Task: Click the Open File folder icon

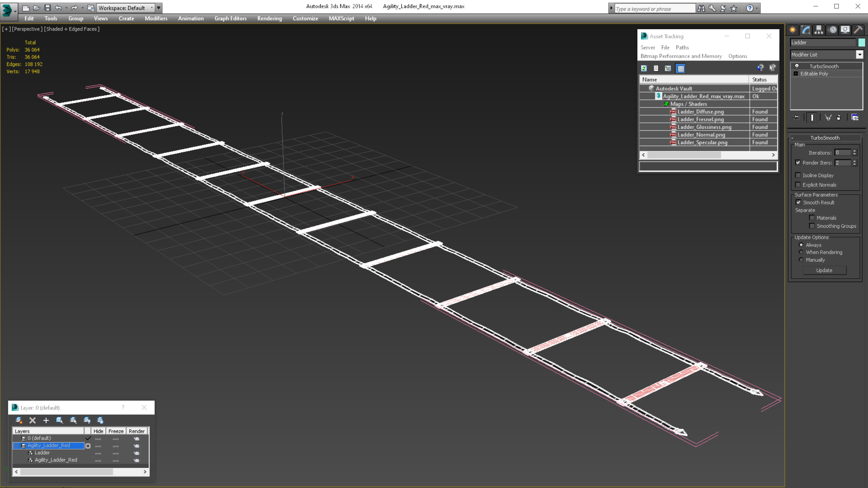Action: [x=37, y=8]
